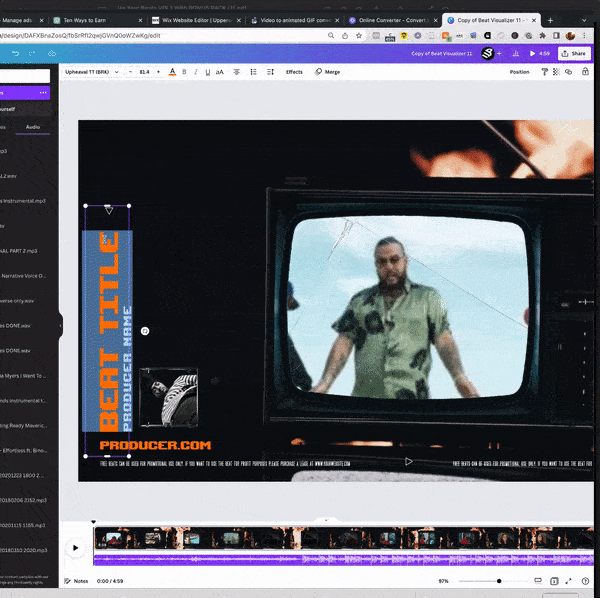
Task: Collapse the side panel with arrow handle
Action: tap(60, 326)
